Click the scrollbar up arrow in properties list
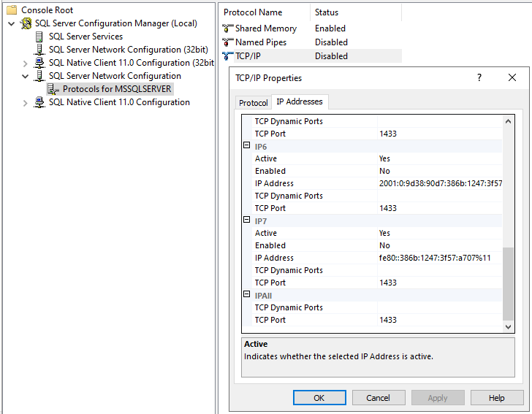The width and height of the screenshot is (532, 414). 509,121
